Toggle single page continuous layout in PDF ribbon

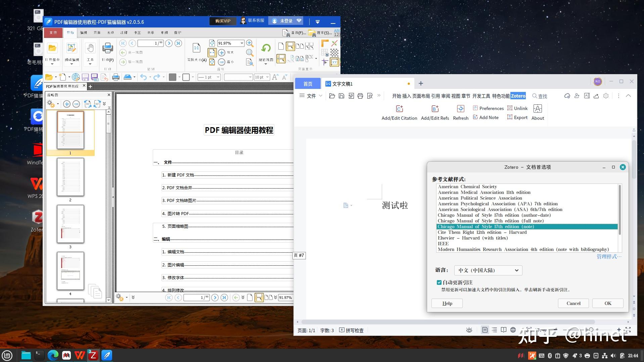click(290, 46)
